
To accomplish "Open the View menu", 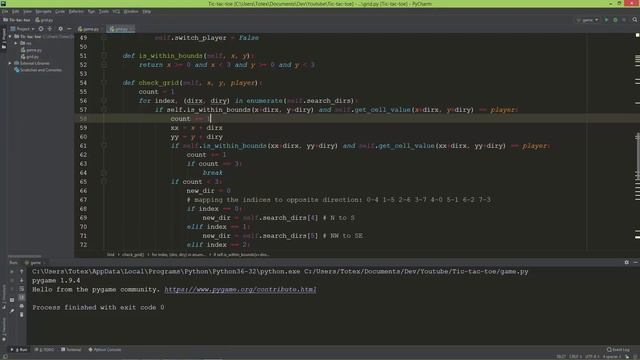I will pyautogui.click(x=27, y=11).
